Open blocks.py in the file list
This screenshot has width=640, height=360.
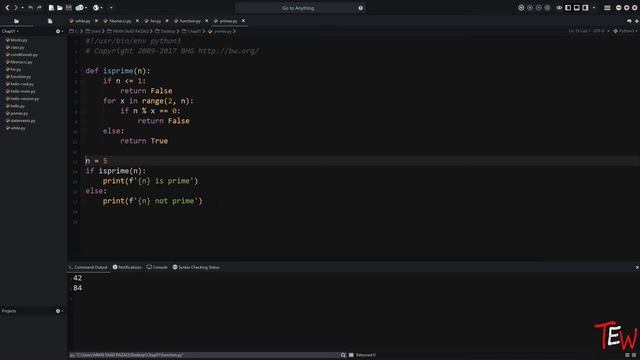18,40
